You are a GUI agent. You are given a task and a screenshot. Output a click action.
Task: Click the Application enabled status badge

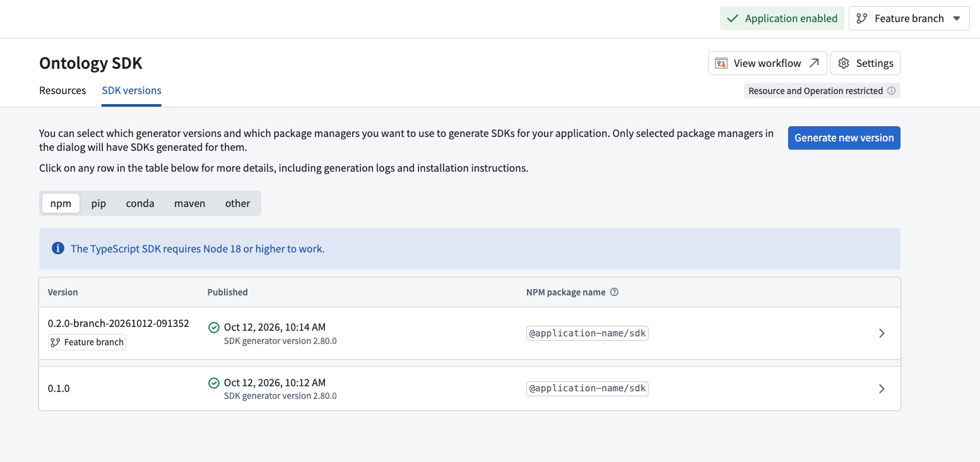pyautogui.click(x=782, y=18)
